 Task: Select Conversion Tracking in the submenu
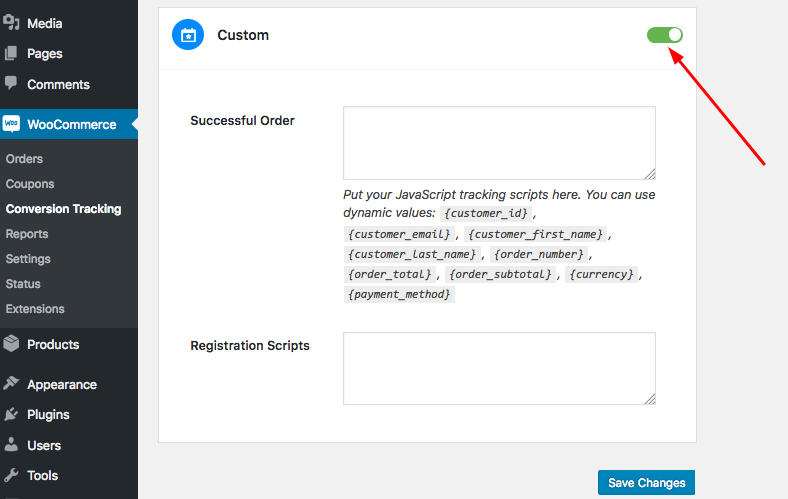pos(63,209)
